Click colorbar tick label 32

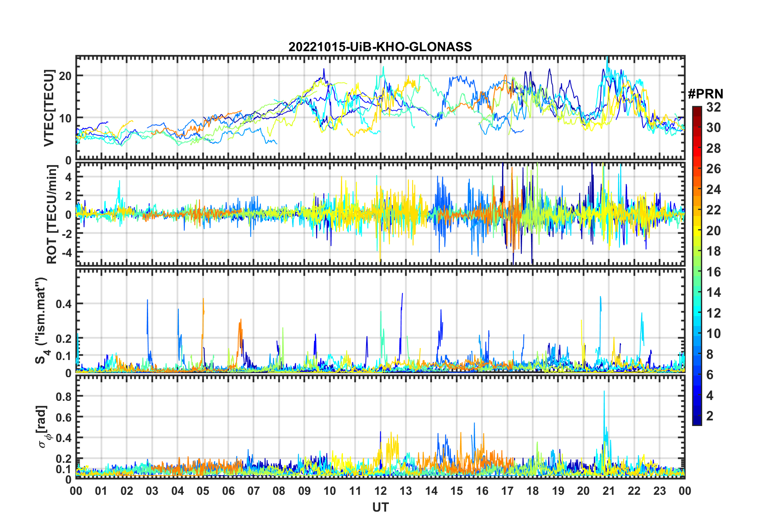(713, 107)
